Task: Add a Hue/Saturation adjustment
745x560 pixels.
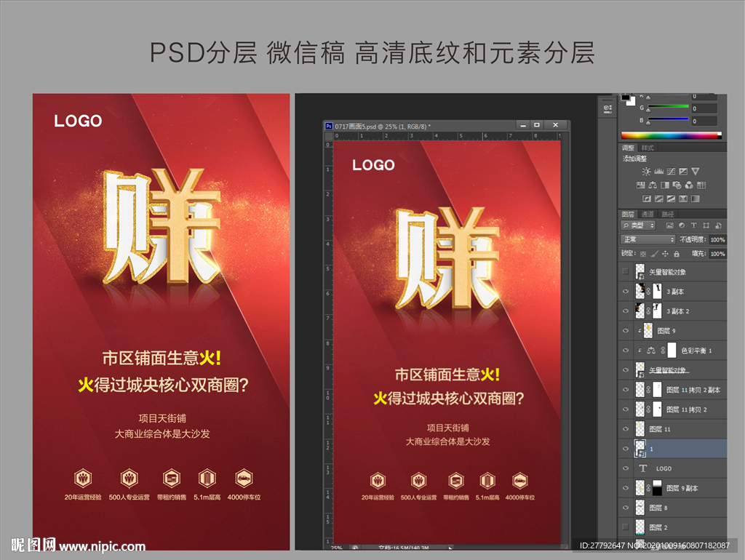Action: [x=640, y=185]
